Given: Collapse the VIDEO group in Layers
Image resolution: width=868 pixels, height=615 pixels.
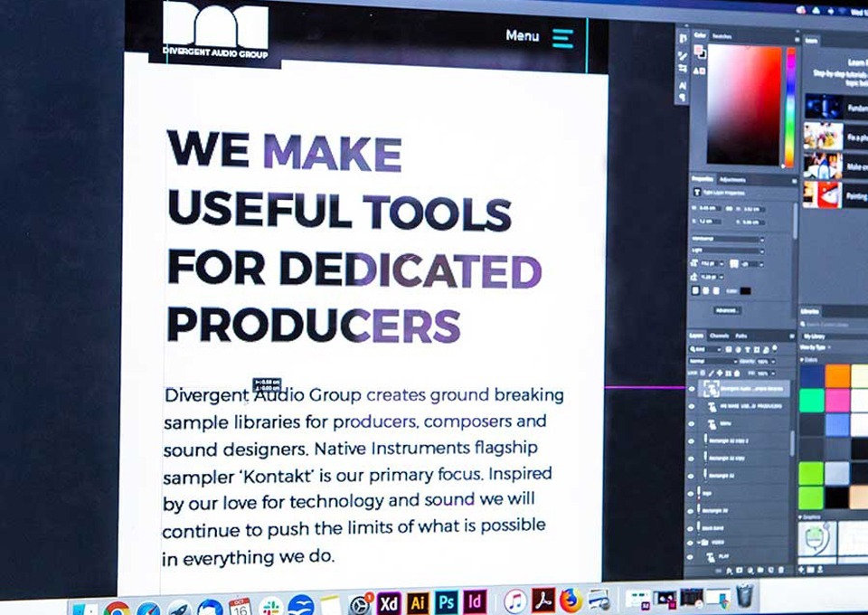Looking at the screenshot, I should (699, 543).
